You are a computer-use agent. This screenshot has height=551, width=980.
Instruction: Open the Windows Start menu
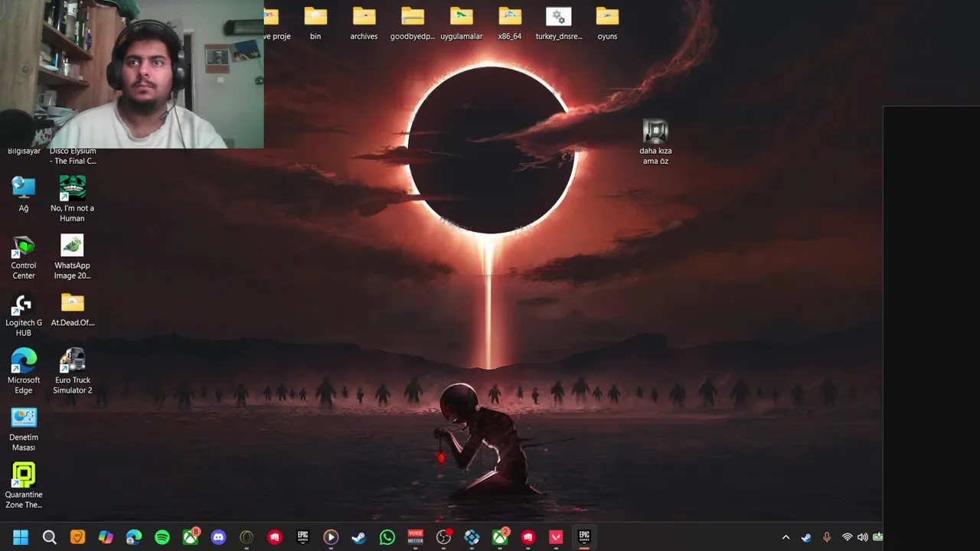(x=21, y=537)
